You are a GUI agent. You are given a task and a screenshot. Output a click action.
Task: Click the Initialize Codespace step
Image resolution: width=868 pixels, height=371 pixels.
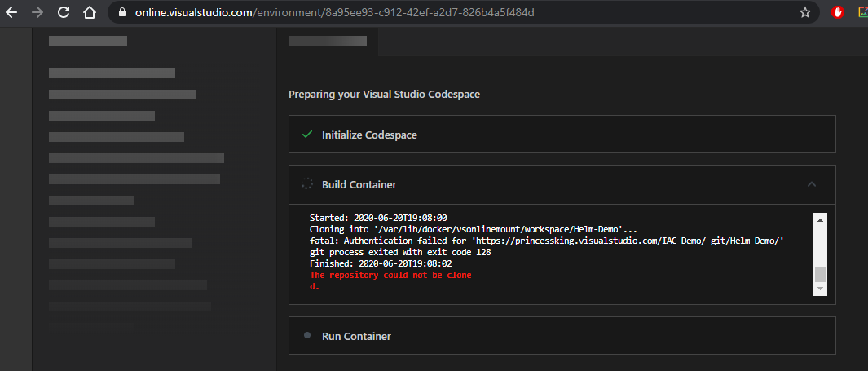click(562, 135)
